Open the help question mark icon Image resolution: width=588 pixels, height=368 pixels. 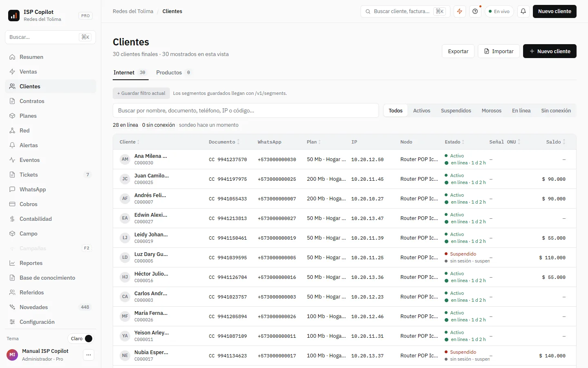475,11
